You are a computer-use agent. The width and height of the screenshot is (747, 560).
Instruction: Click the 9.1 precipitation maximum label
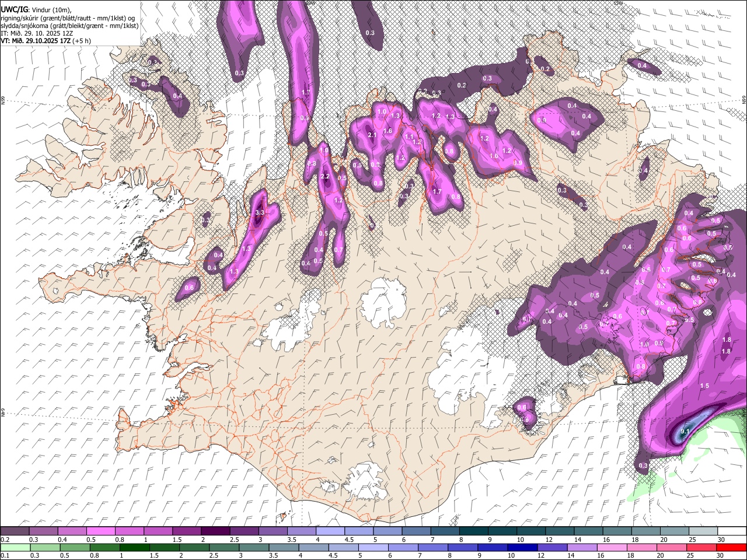coord(686,432)
